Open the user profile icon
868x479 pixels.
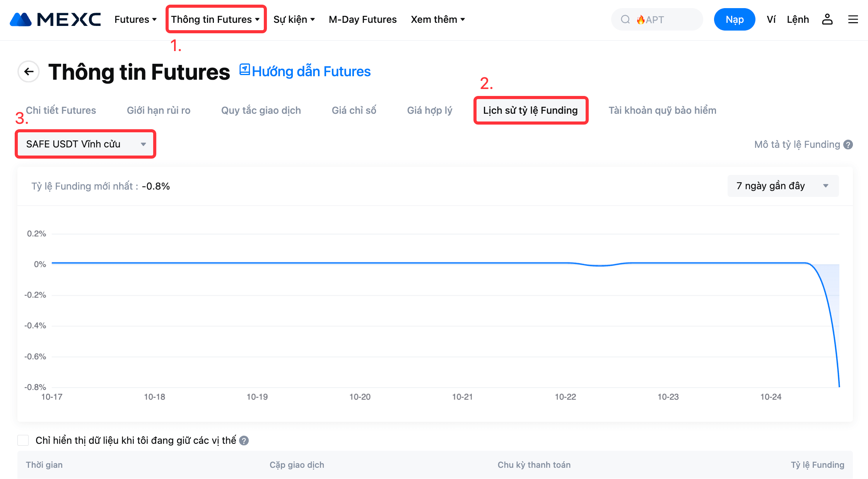tap(827, 19)
